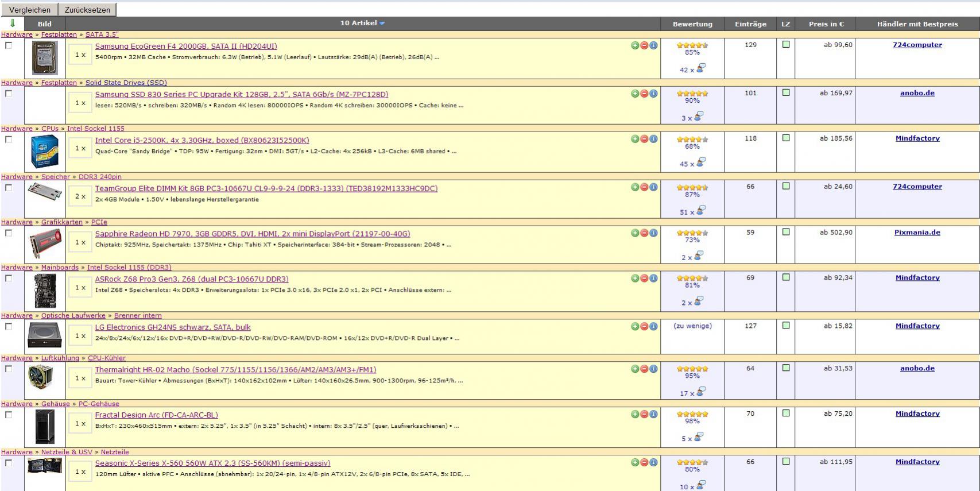Click the red minus icon for Samsung EcoGreen F4
Image resolution: width=980 pixels, height=491 pixels.
pos(644,45)
